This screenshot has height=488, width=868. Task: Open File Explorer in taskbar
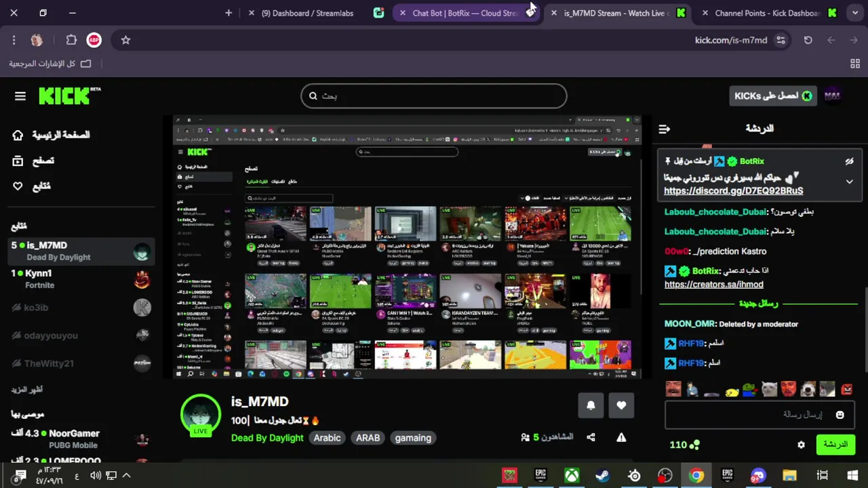coord(789,475)
